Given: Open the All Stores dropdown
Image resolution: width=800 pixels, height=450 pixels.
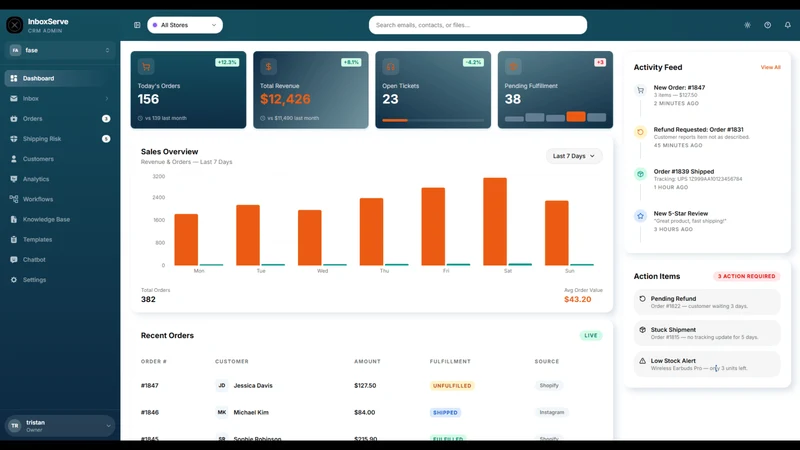Looking at the screenshot, I should coord(185,25).
